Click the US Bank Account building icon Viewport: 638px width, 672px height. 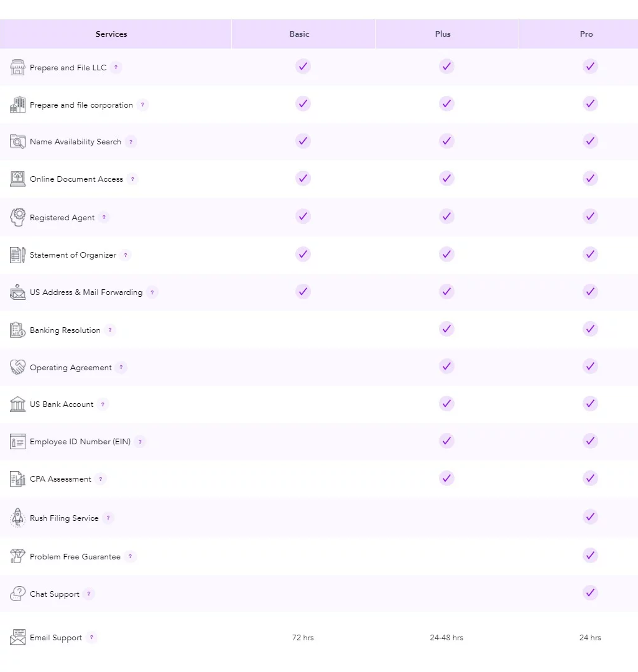pyautogui.click(x=17, y=404)
